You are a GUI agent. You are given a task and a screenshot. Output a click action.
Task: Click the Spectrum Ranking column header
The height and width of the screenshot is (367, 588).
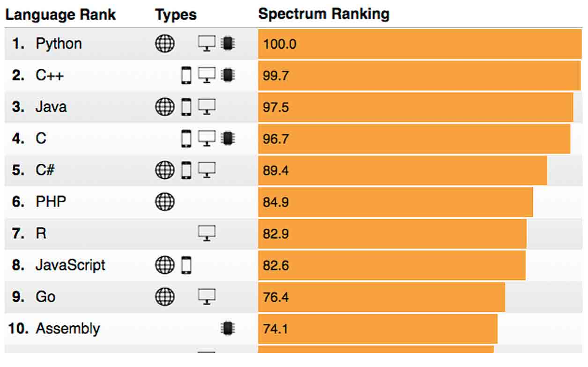pyautogui.click(x=323, y=14)
